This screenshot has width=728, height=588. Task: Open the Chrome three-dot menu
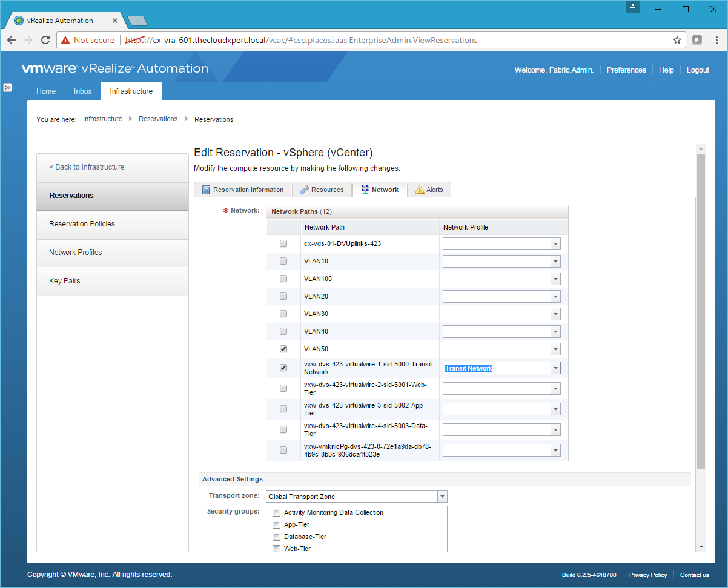(x=715, y=40)
